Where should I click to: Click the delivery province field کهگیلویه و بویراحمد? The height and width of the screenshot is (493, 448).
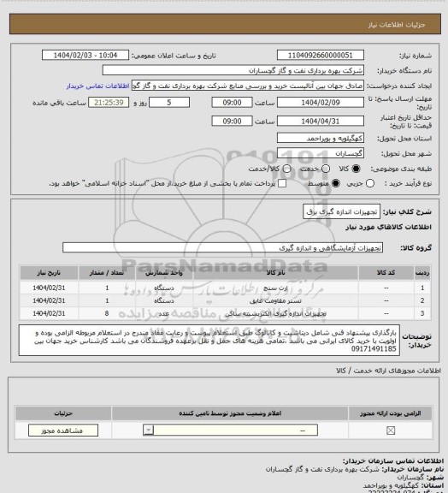pos(321,138)
